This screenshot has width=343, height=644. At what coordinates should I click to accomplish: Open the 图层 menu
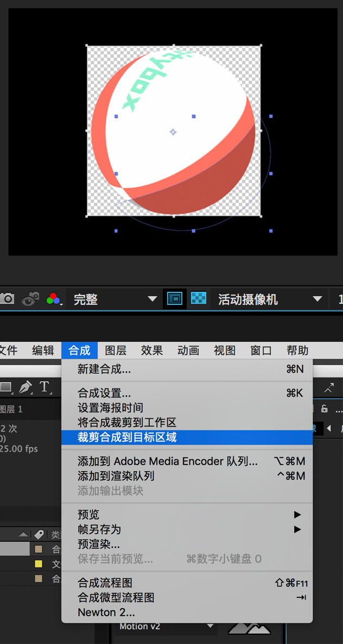tap(116, 351)
